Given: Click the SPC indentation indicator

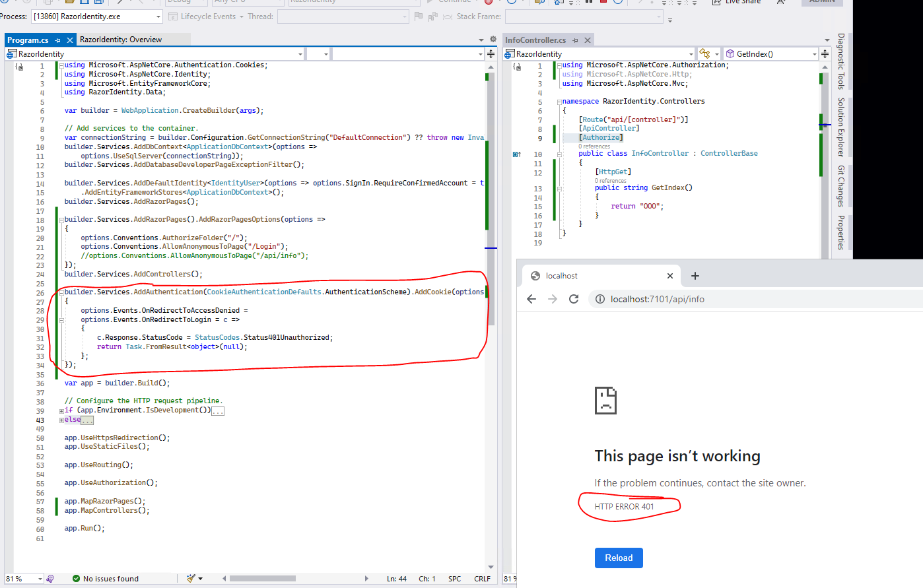Looking at the screenshot, I should coord(454,579).
